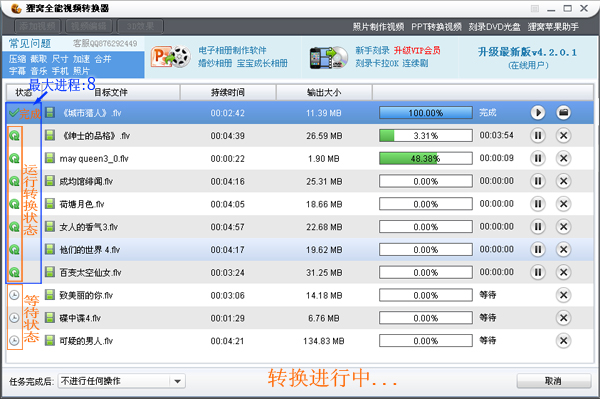Click the 3.31% progress bar

tap(426, 135)
